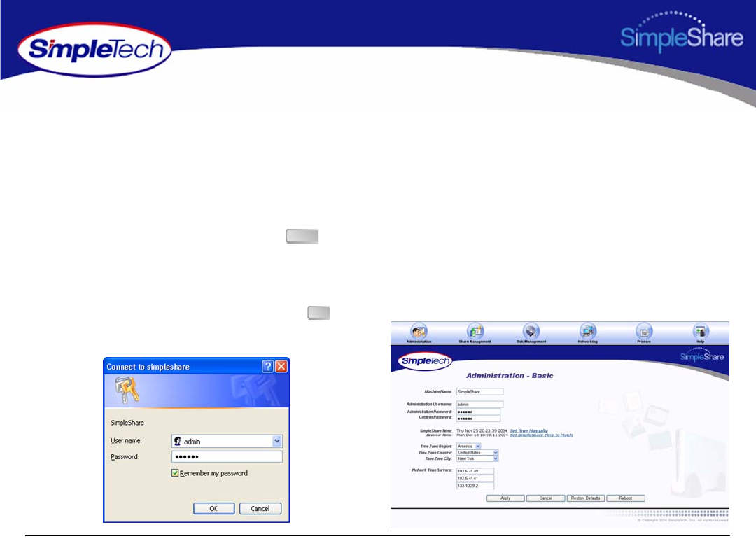Screen dimensions: 756x541
Task: Toggle the Remember my password checkbox
Action: pos(175,473)
